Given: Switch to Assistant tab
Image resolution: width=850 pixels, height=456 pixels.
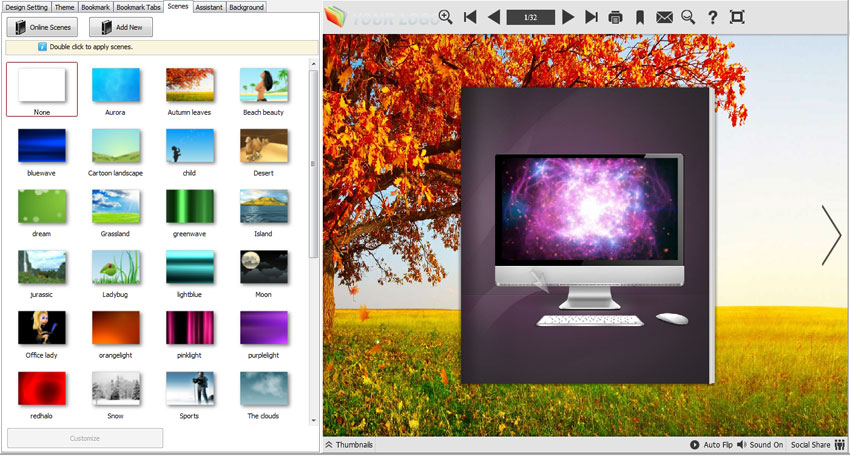Looking at the screenshot, I should click(209, 7).
